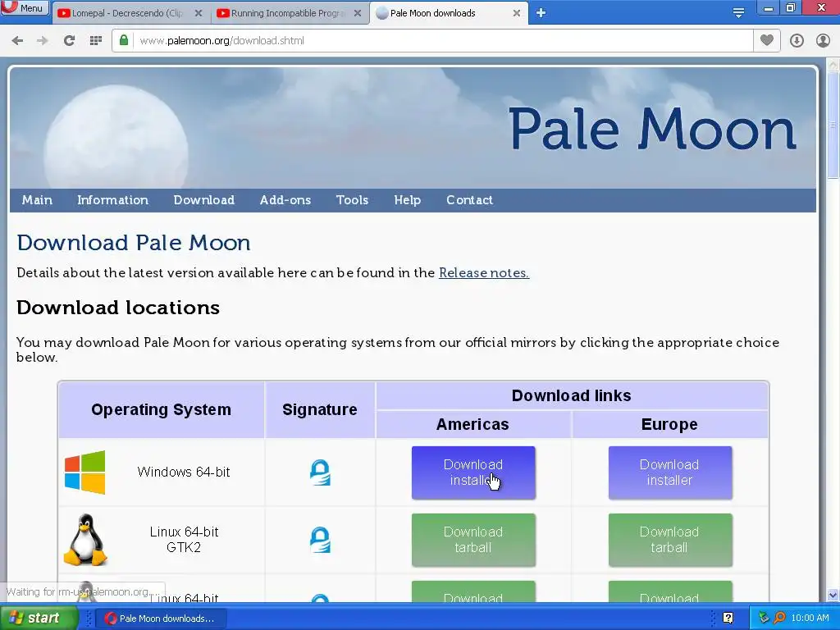Open the Download navigation item
This screenshot has height=630, width=840.
click(204, 200)
